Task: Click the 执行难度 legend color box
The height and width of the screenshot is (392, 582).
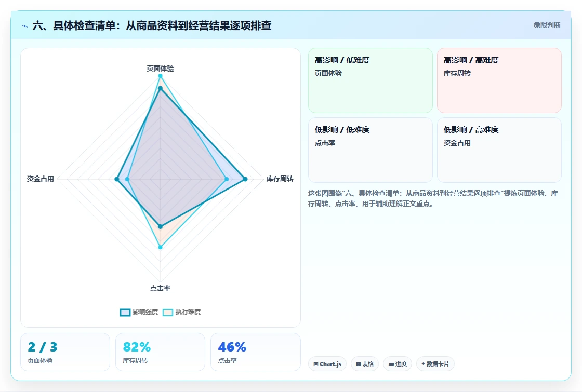Action: [168, 312]
